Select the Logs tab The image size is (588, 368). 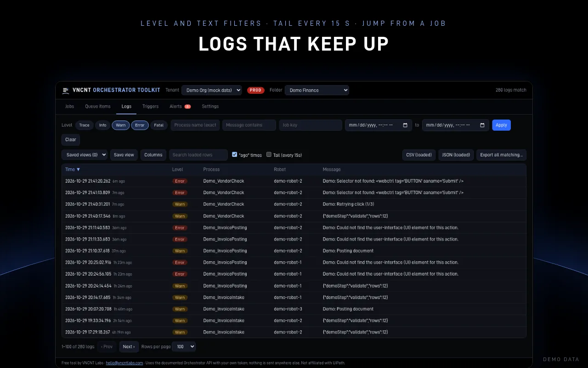coord(126,106)
